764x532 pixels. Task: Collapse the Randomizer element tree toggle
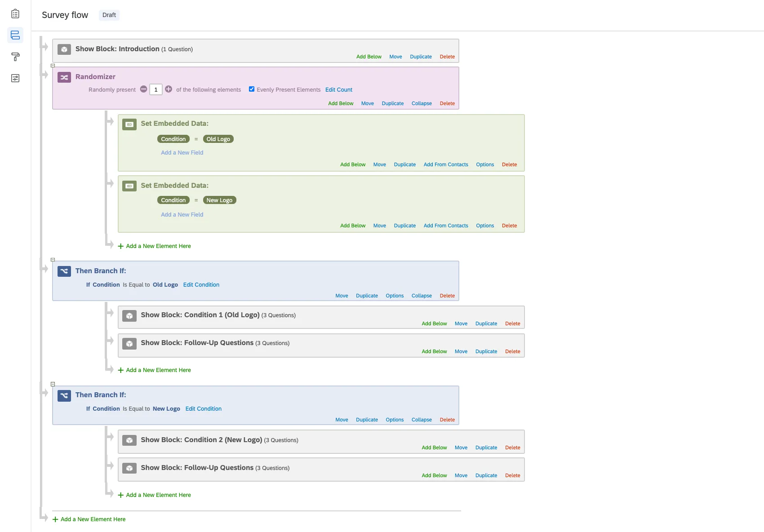[x=53, y=66]
